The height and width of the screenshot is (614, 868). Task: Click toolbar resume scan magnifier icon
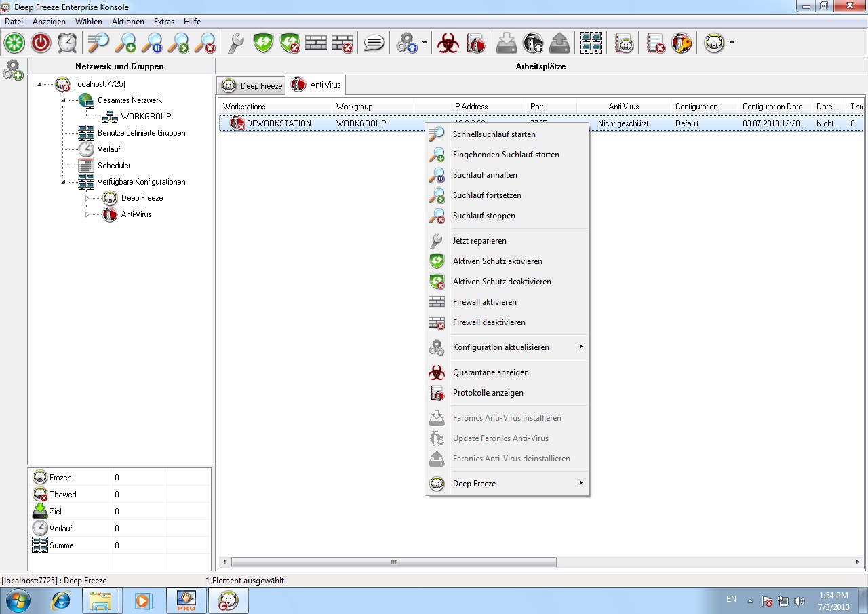(178, 43)
